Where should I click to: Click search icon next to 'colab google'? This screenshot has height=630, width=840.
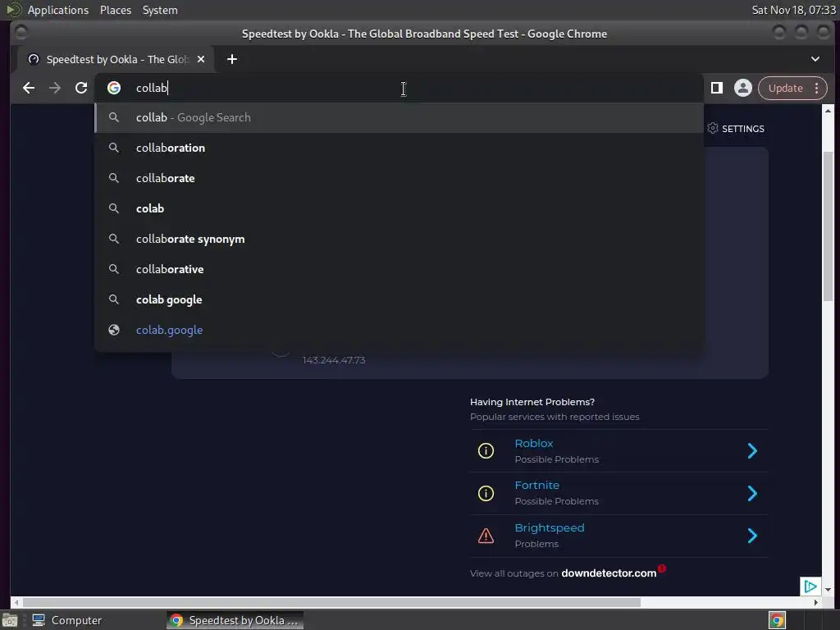point(114,299)
